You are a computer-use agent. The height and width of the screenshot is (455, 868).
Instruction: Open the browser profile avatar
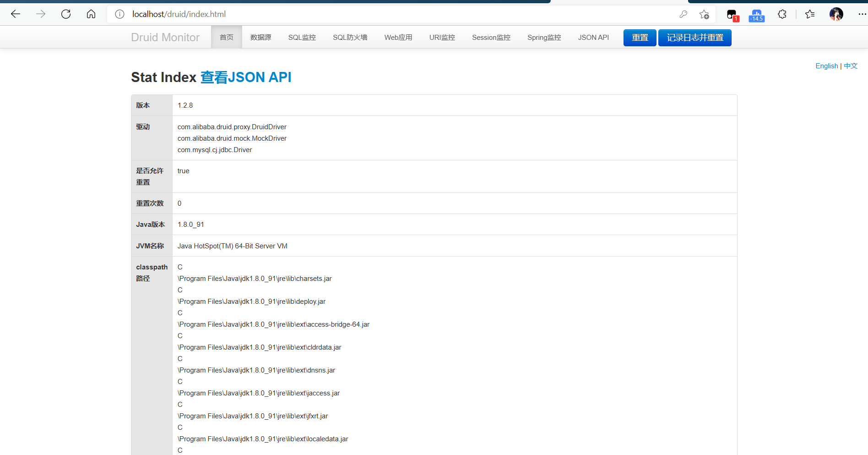click(836, 14)
